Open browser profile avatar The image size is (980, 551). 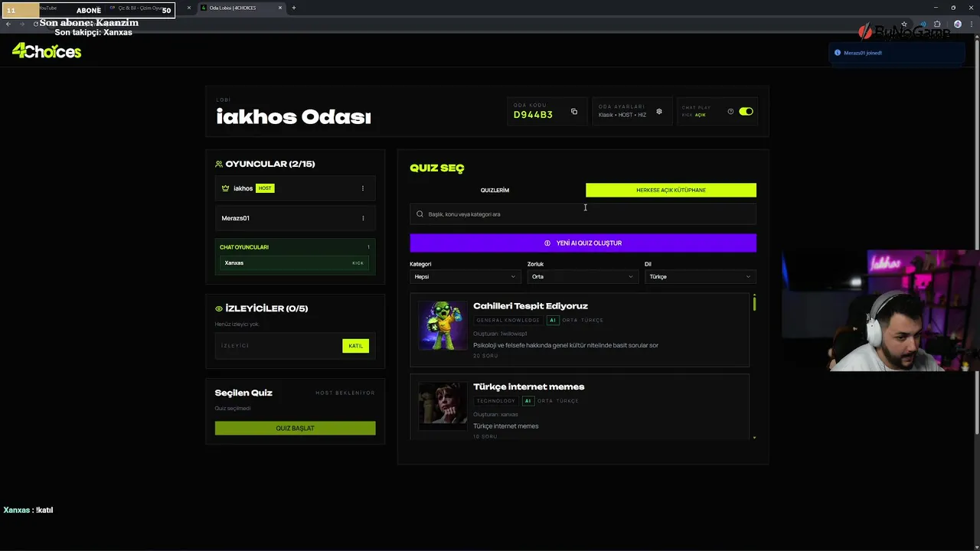[957, 24]
